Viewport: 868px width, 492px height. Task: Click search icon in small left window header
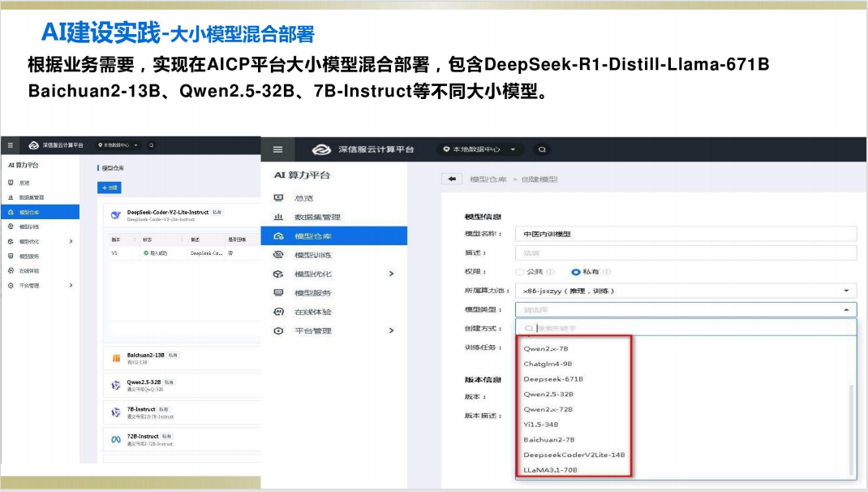151,145
